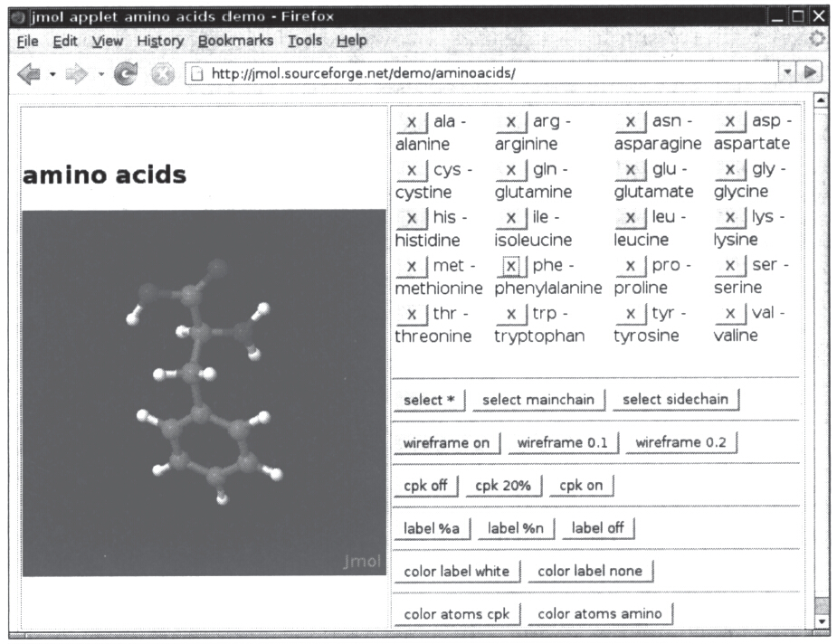The height and width of the screenshot is (644, 837).
Task: Click the x button for thr threonine
Action: click(412, 314)
